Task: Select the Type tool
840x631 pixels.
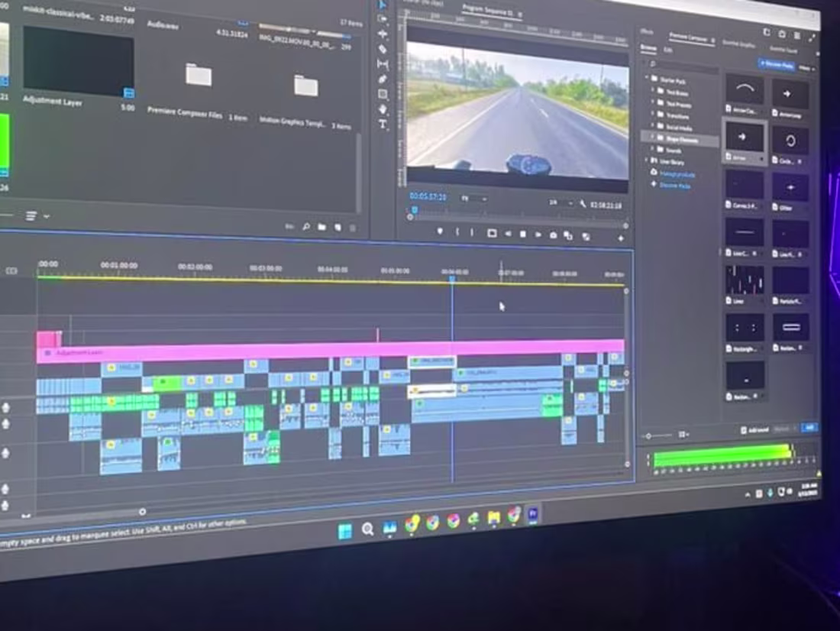Action: coord(383,125)
